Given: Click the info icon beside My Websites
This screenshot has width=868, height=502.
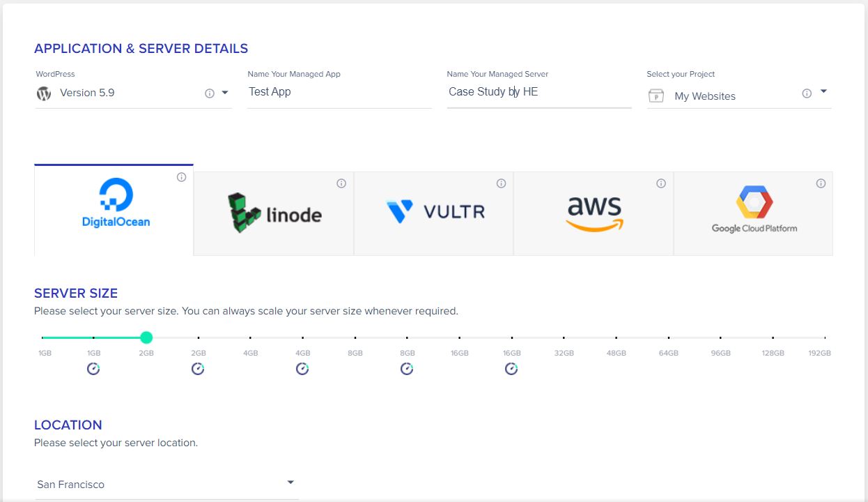Looking at the screenshot, I should click(807, 93).
